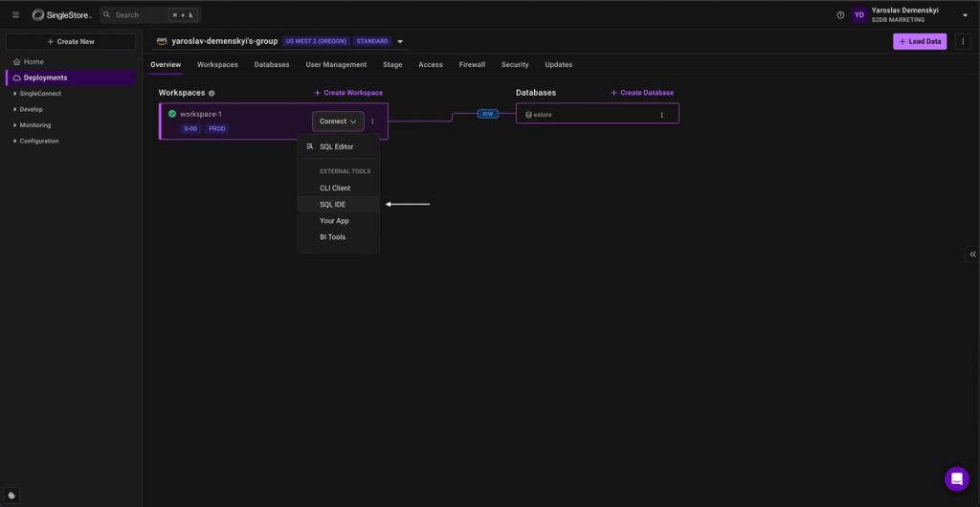Click the Home house icon in sidebar
The image size is (980, 507).
(x=17, y=62)
